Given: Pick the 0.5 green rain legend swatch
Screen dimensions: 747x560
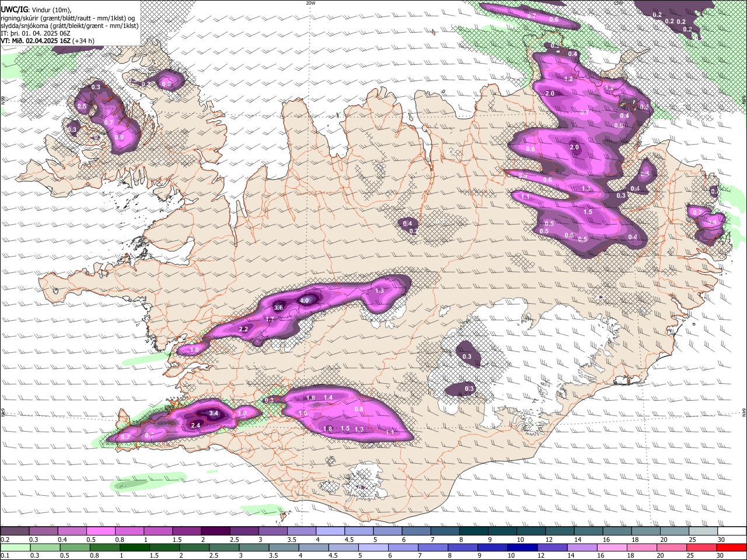Looking at the screenshot, I should click(x=75, y=547).
